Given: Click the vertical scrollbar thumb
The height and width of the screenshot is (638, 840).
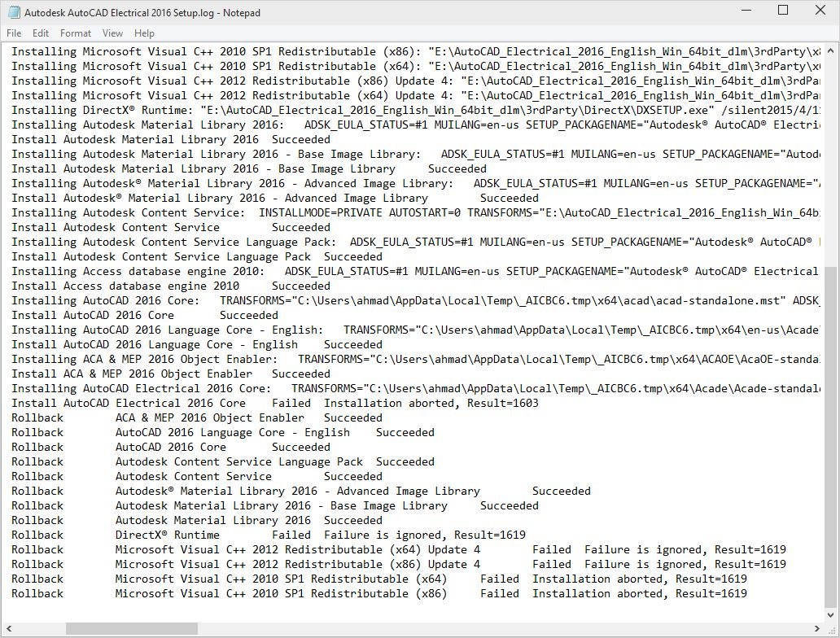Looking at the screenshot, I should (830, 438).
